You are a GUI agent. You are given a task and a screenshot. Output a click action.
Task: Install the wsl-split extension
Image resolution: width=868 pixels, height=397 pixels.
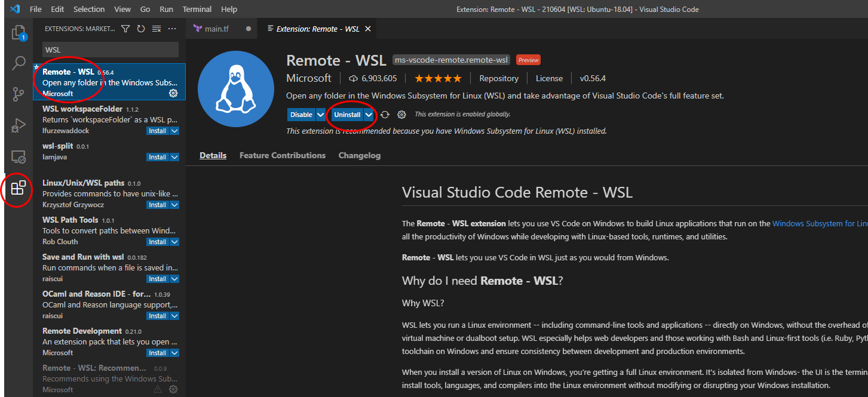[158, 157]
